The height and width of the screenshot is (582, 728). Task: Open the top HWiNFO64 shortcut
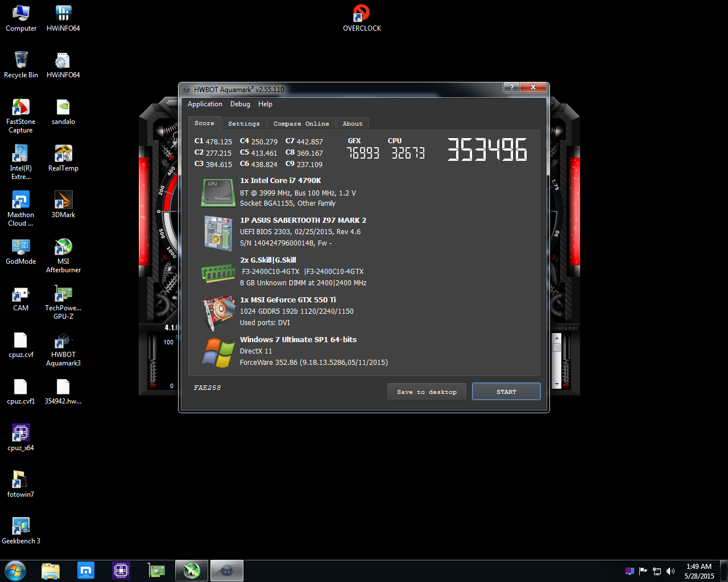tap(63, 18)
